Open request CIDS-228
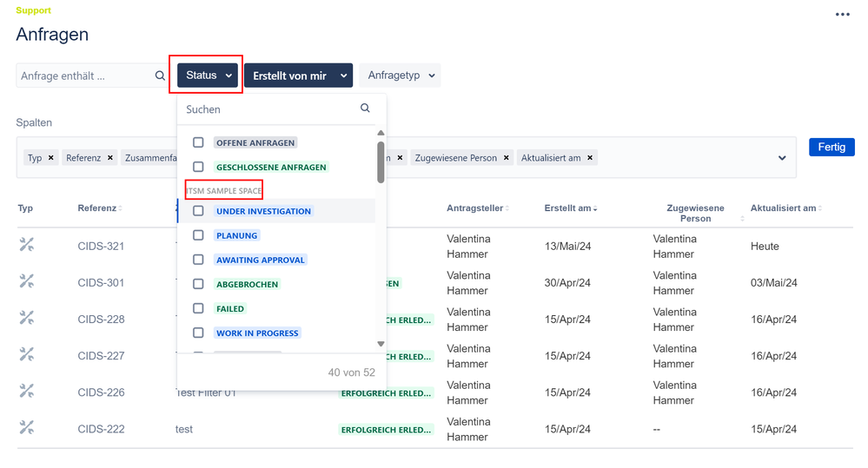The image size is (868, 468). point(101,320)
